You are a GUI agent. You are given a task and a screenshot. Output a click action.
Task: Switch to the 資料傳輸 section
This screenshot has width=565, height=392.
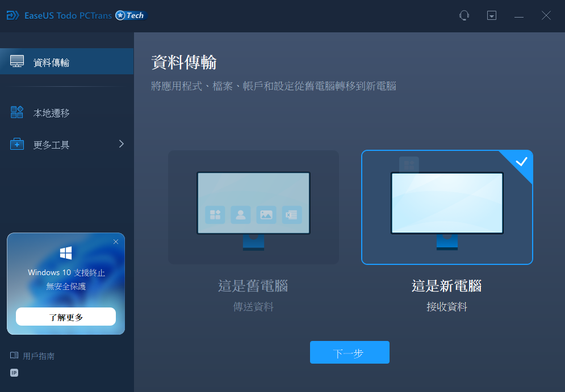click(x=52, y=62)
